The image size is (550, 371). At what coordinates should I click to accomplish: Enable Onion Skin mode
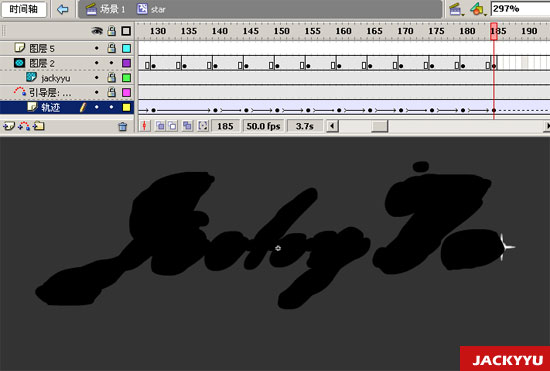160,126
